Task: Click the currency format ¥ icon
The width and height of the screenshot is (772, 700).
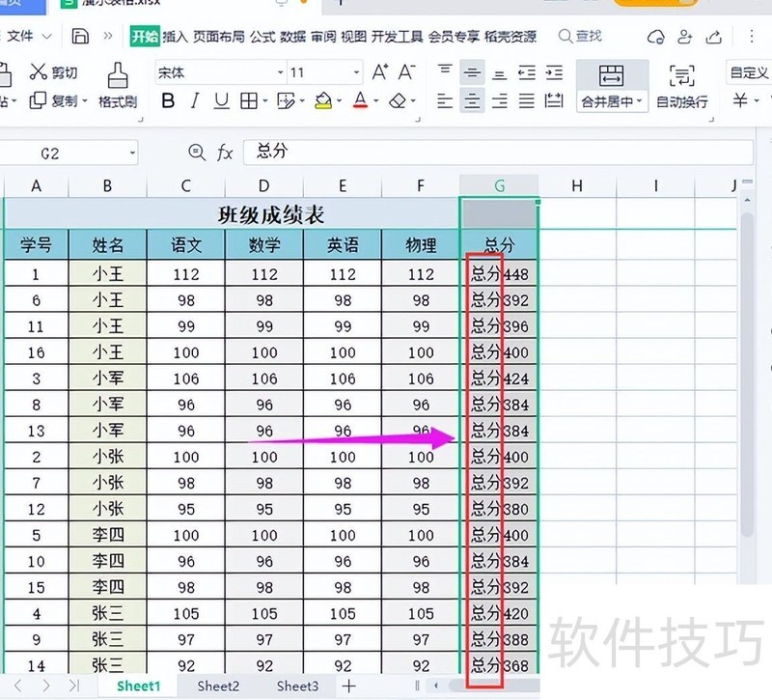Action: (740, 100)
